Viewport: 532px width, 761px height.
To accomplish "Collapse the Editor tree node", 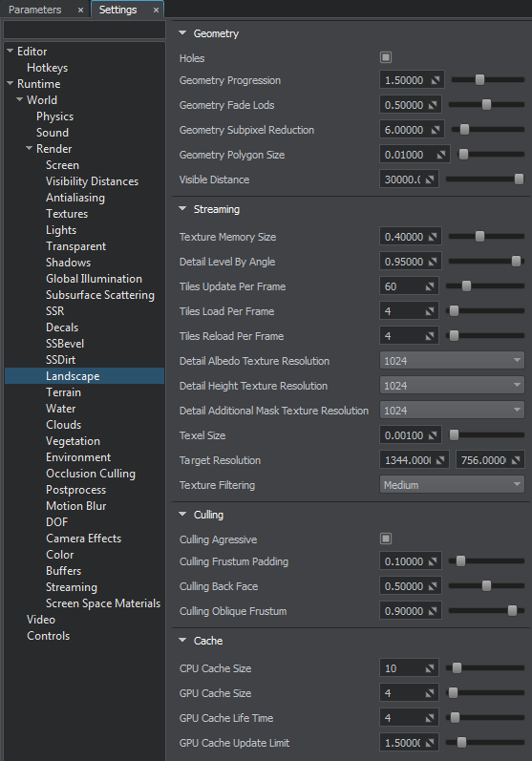I will click(x=10, y=51).
